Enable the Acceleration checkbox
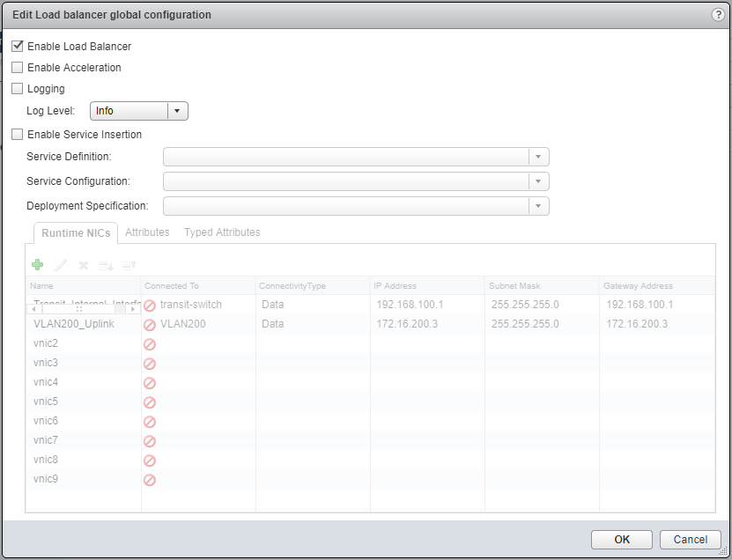This screenshot has width=732, height=560. (18, 67)
